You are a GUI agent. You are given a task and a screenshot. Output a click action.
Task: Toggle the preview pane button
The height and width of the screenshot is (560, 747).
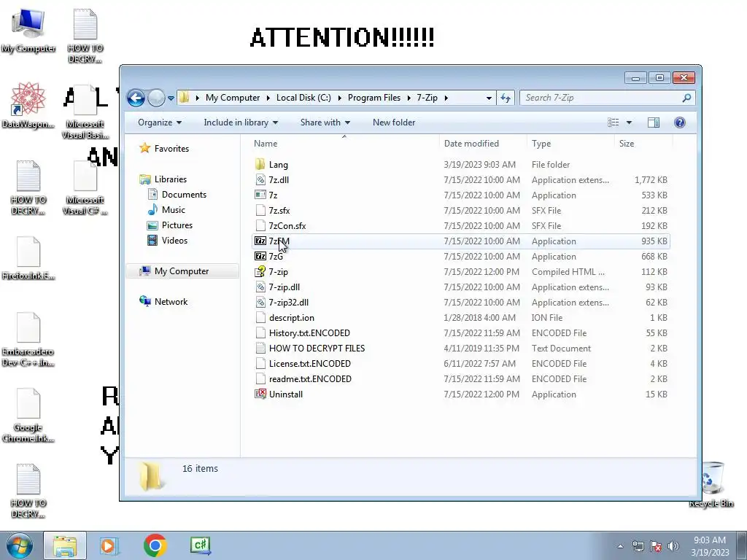click(x=653, y=122)
